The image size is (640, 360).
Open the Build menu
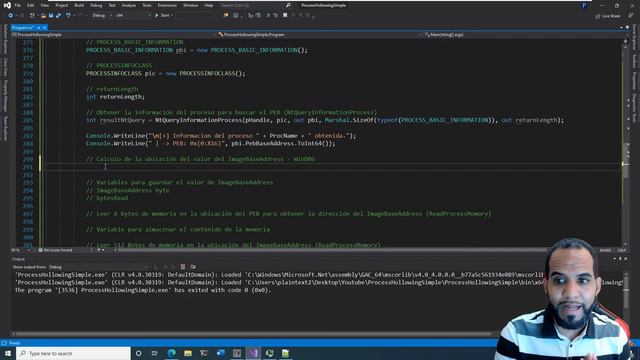[x=79, y=5]
